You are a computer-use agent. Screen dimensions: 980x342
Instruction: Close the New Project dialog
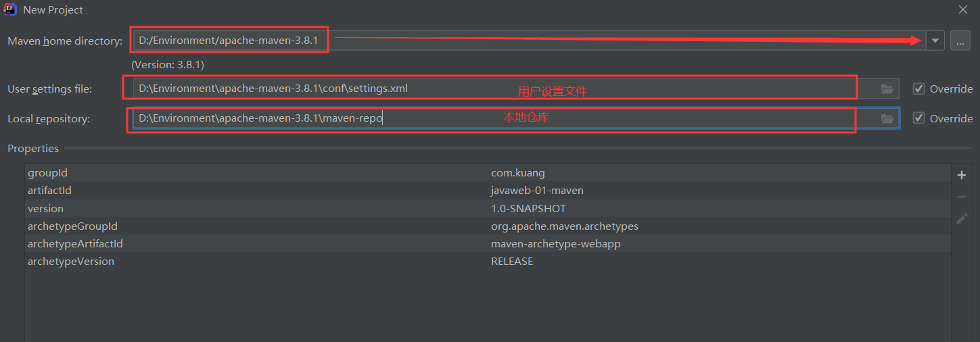963,9
